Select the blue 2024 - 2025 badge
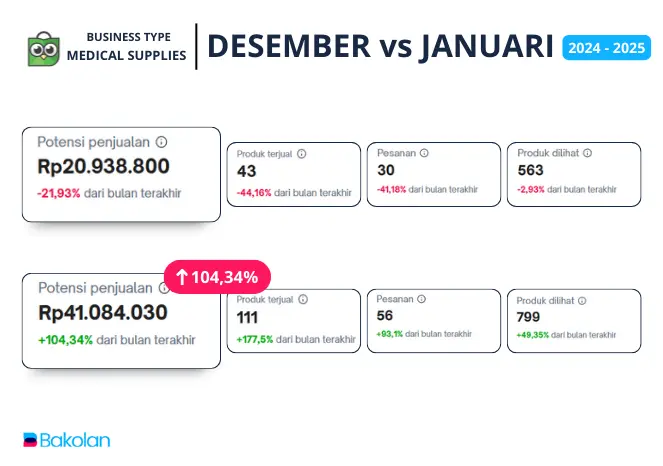Screen dimensions: 663x466 606,47
